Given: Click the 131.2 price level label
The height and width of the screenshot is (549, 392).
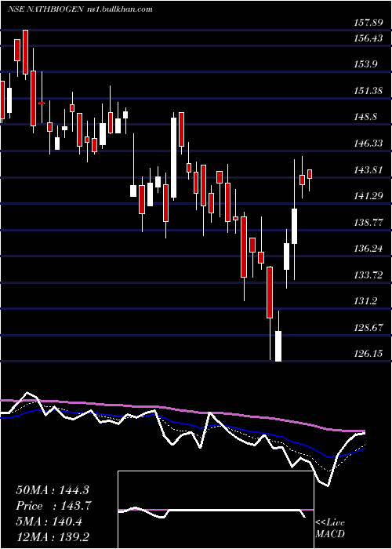Looking at the screenshot, I should [x=366, y=301].
